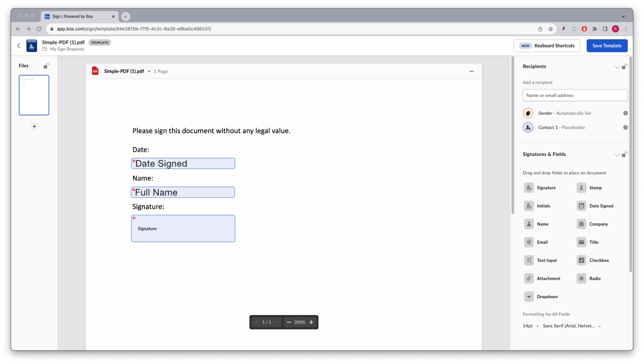Toggle the lock beside Signatures & Fields

coord(624,155)
